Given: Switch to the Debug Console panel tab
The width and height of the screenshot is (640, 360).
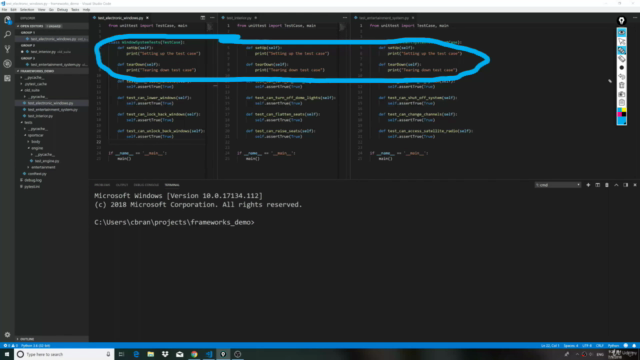Looking at the screenshot, I should pos(146,185).
